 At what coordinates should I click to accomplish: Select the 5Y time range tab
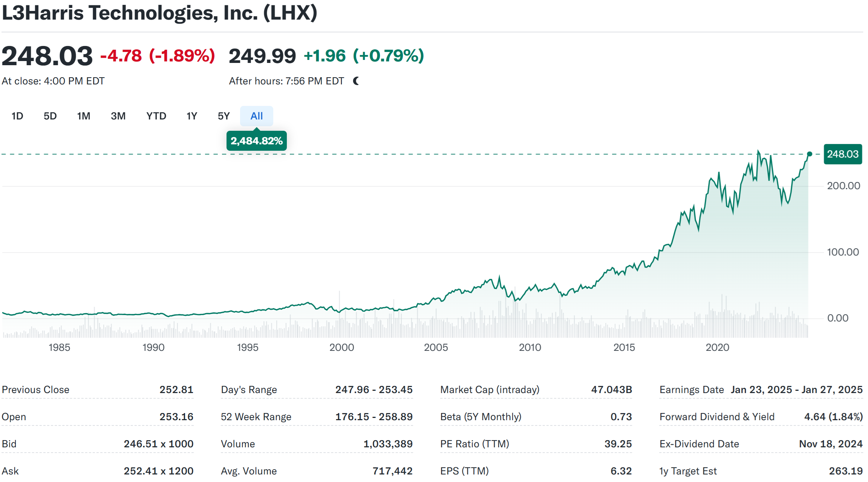[x=224, y=116]
